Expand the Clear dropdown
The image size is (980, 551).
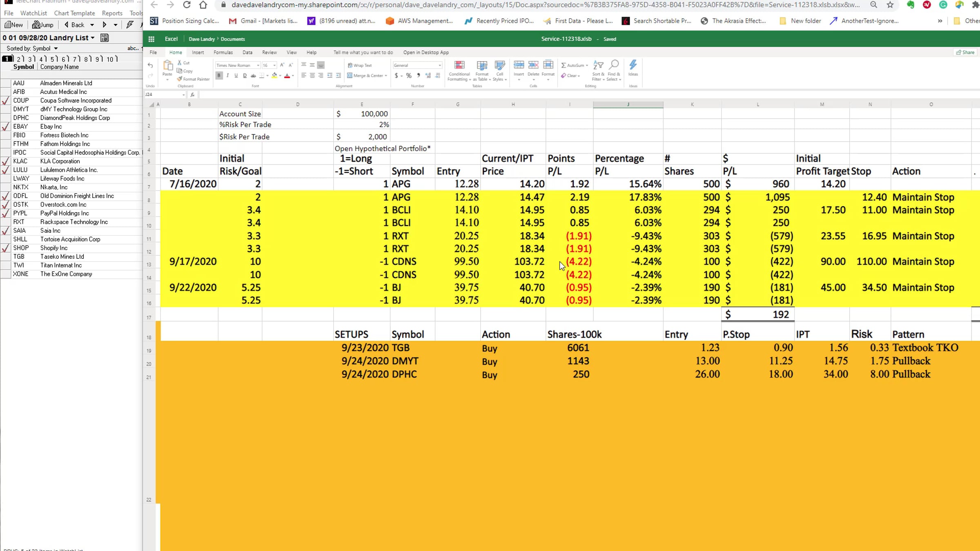(x=579, y=76)
